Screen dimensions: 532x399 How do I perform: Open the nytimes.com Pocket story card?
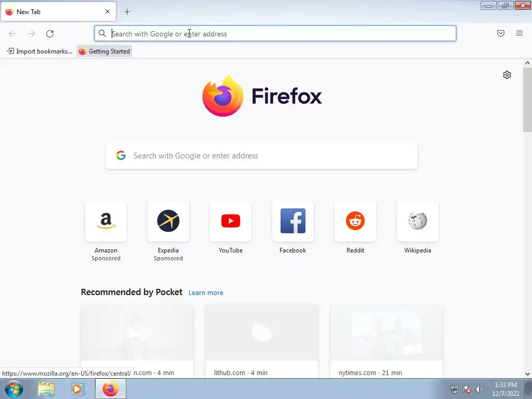[387, 341]
